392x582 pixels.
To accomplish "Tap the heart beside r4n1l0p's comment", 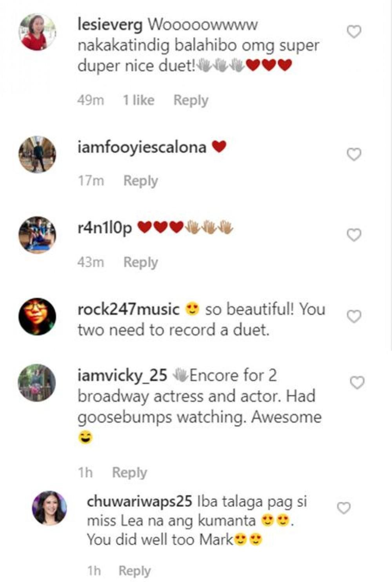I will tap(354, 235).
